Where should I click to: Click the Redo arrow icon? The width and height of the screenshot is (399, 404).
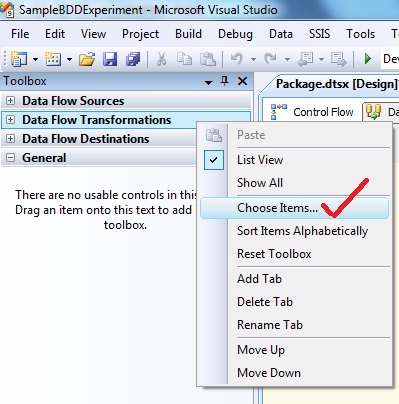270,59
